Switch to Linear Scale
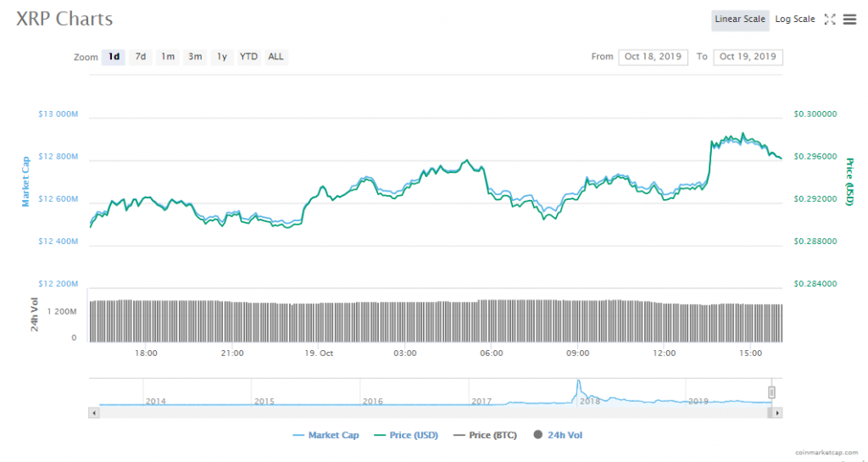This screenshot has height=462, width=868. 740,19
